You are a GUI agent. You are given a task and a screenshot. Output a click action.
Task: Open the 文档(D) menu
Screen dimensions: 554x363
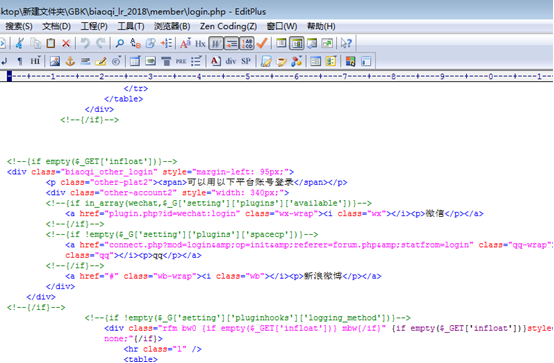(x=56, y=27)
